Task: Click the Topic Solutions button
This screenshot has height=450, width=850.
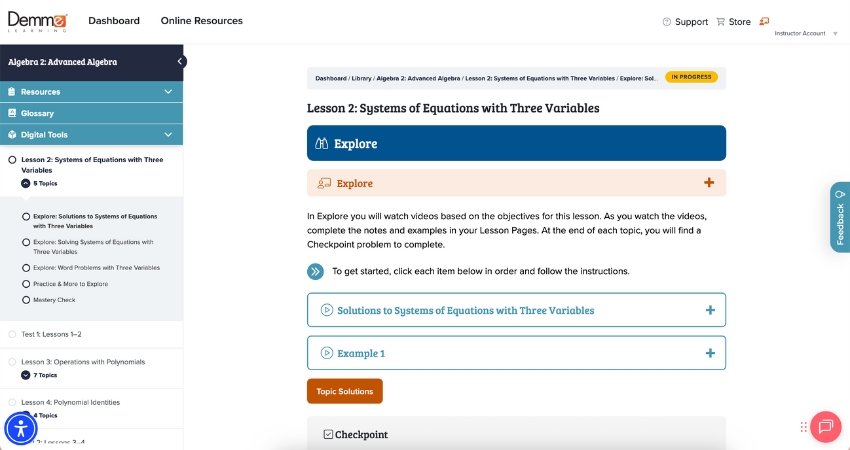Action: tap(344, 391)
